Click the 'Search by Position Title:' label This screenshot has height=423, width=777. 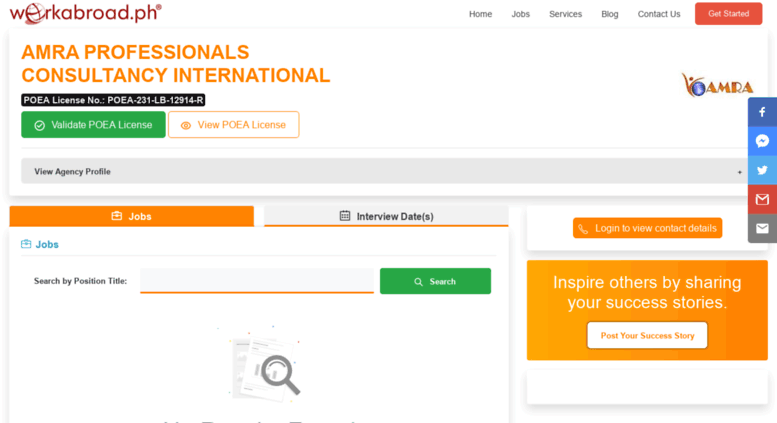click(80, 281)
